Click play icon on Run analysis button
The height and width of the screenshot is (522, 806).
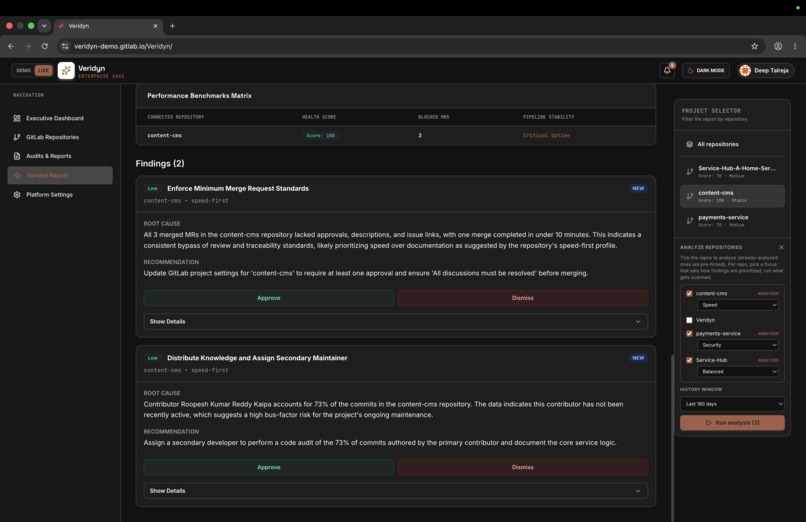pos(709,423)
